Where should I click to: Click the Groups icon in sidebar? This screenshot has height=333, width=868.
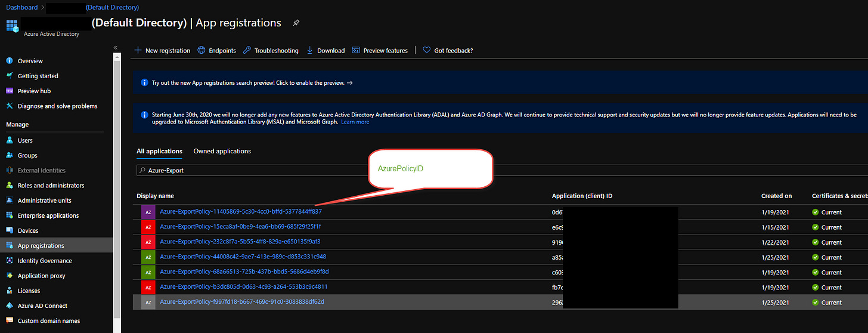coord(10,155)
